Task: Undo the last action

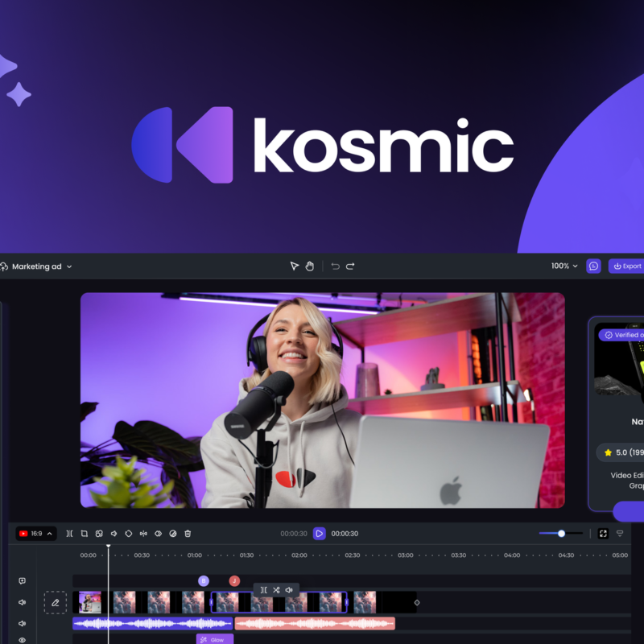Action: coord(335,266)
